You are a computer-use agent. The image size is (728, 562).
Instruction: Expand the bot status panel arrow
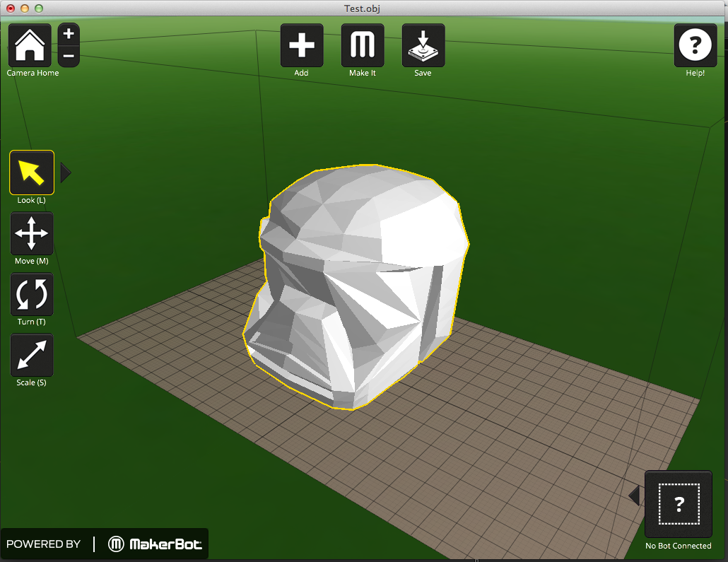point(634,496)
